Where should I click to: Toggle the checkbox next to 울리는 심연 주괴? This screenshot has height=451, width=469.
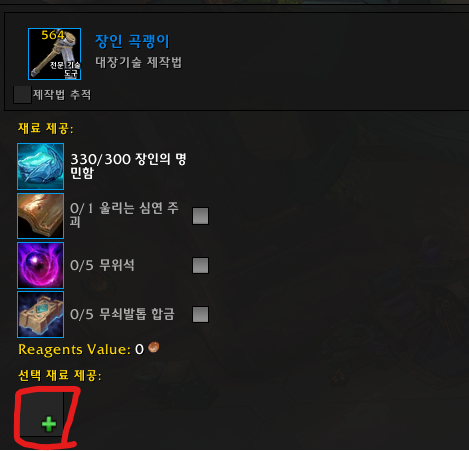point(200,216)
